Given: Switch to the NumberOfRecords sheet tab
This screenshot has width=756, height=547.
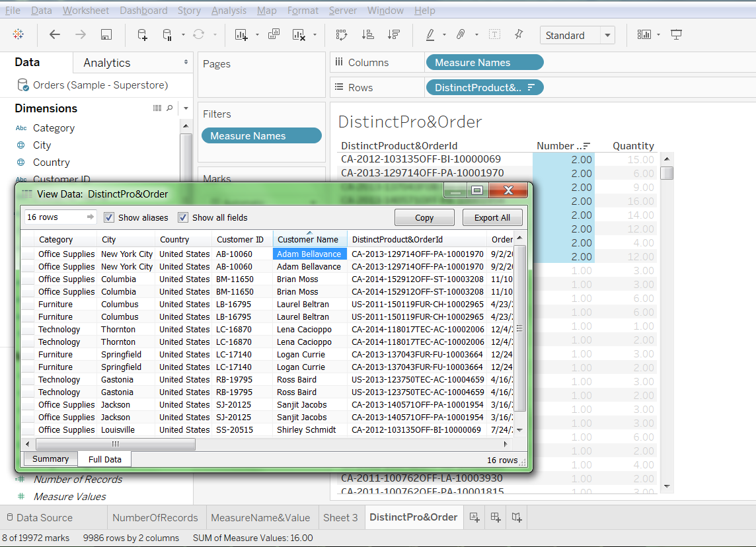Looking at the screenshot, I should coord(155,517).
